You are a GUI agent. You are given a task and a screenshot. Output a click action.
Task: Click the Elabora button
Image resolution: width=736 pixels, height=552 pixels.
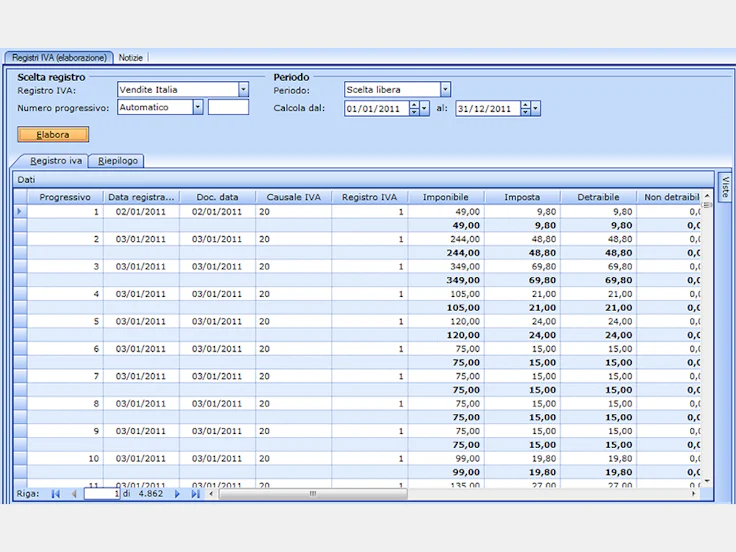53,135
